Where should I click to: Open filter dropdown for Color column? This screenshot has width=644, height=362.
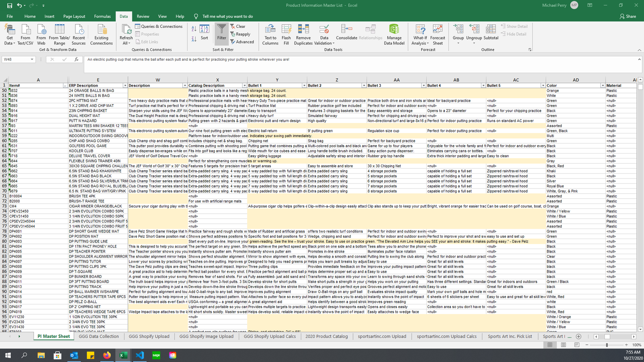coord(603,86)
